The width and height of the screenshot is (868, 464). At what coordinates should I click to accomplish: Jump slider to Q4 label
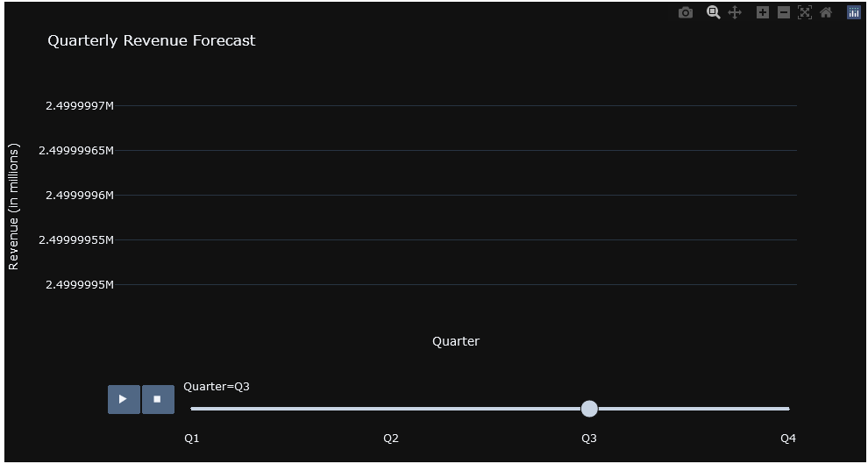point(788,439)
